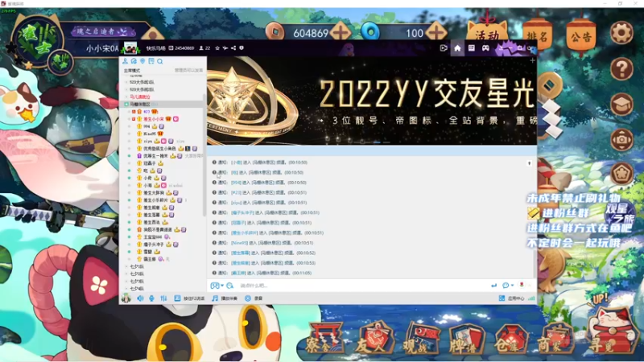The height and width of the screenshot is (362, 644).
Task: Toggle the microphone icon in bottom bar
Action: tap(151, 298)
